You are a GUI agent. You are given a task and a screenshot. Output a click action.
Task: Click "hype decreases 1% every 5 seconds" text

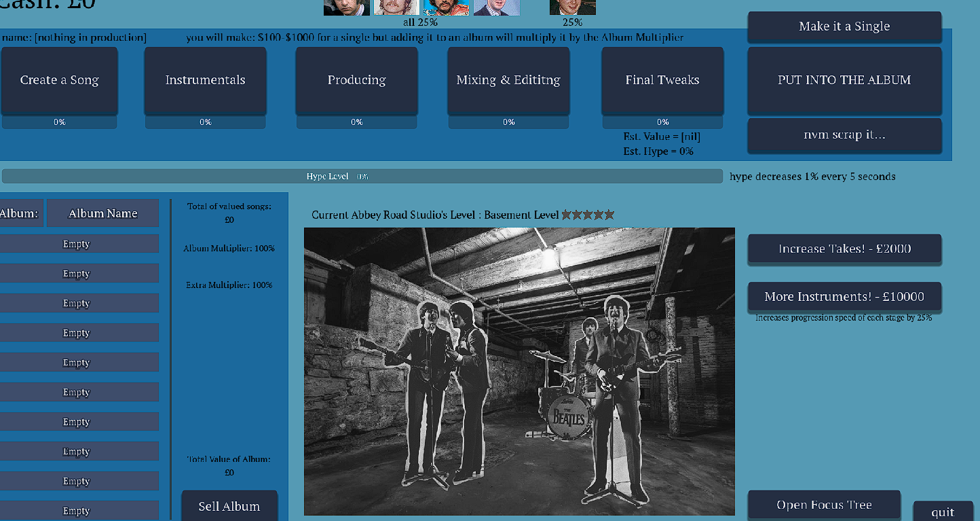[812, 177]
